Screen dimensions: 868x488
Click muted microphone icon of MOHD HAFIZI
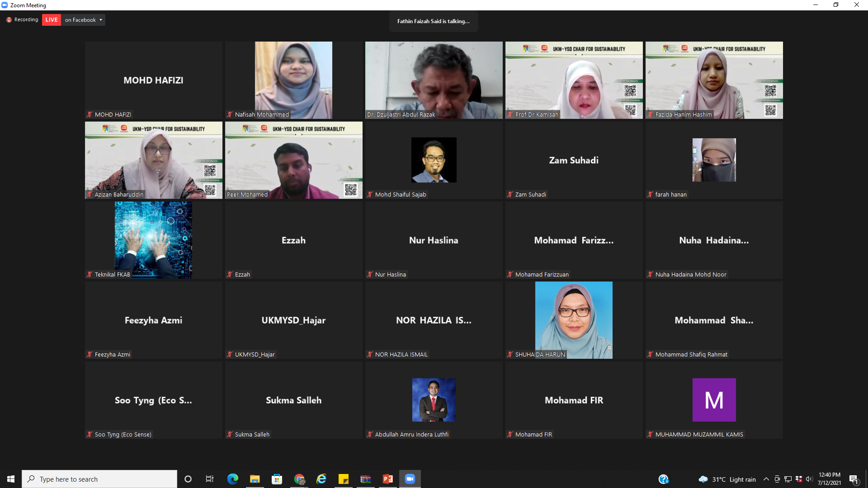(90, 115)
